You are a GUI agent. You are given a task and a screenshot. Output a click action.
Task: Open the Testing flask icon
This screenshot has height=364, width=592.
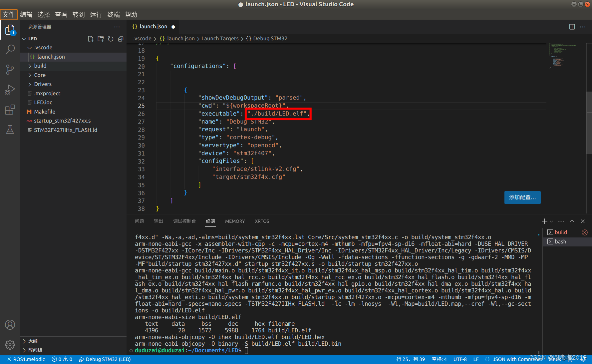pyautogui.click(x=10, y=130)
